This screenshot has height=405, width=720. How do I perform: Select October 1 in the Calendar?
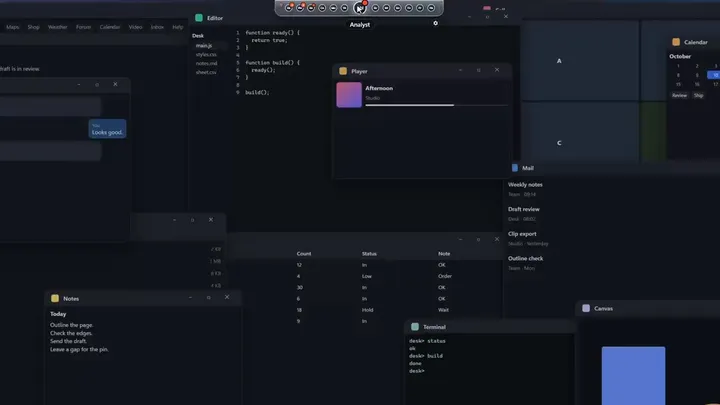[678, 66]
